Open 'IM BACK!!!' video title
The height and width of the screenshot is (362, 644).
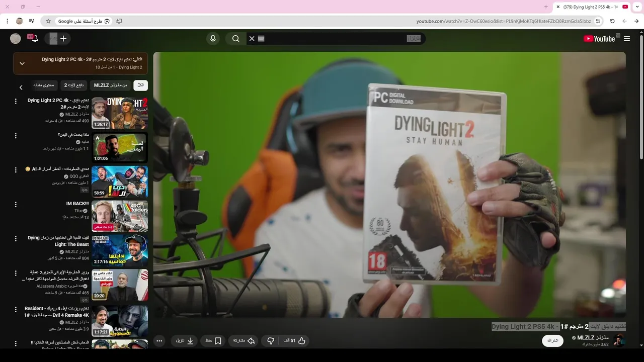click(77, 204)
